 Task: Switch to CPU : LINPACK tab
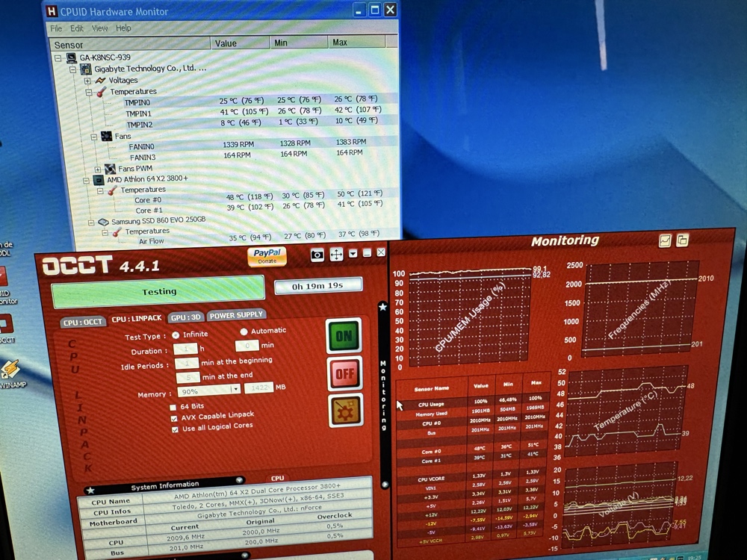(137, 319)
